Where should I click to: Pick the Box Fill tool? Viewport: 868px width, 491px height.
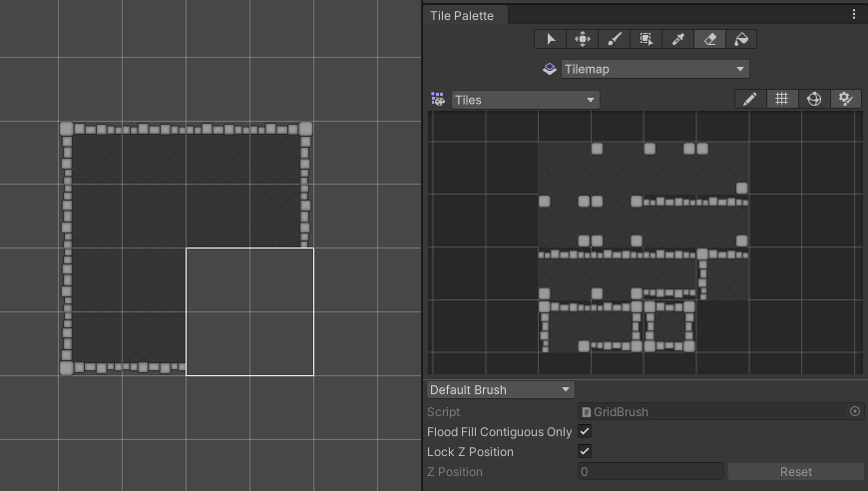647,39
